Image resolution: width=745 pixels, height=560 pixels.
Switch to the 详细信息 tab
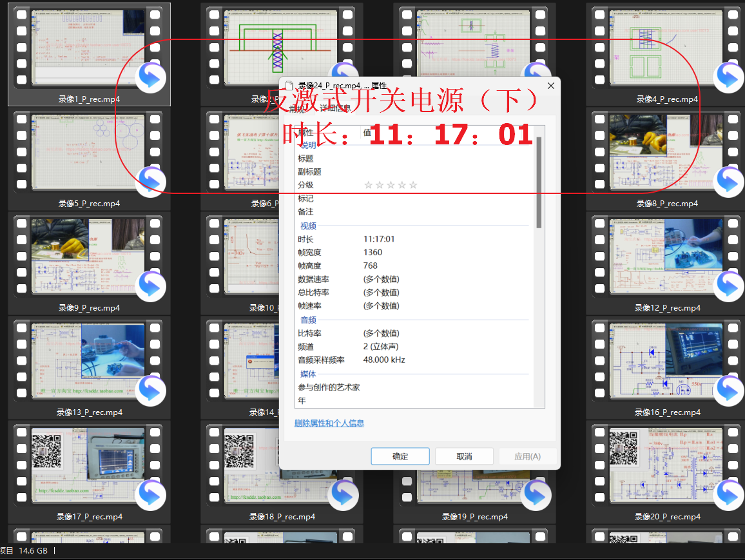tap(335, 108)
